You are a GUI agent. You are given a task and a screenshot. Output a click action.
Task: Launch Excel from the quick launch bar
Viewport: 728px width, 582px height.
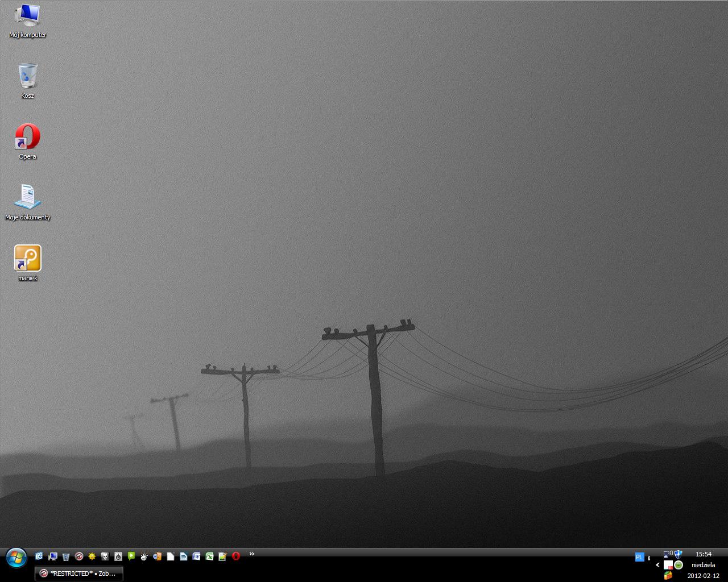coord(210,556)
